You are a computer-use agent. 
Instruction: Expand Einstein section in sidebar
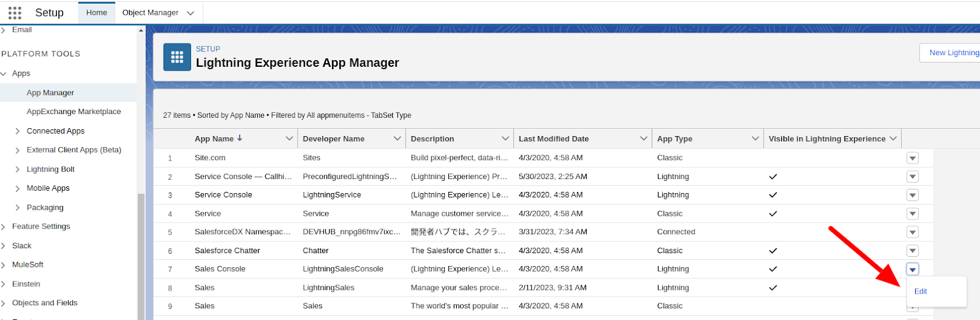(x=4, y=284)
